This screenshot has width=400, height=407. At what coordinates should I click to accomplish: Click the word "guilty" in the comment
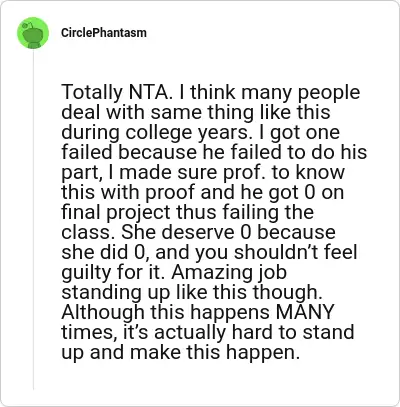coord(87,273)
